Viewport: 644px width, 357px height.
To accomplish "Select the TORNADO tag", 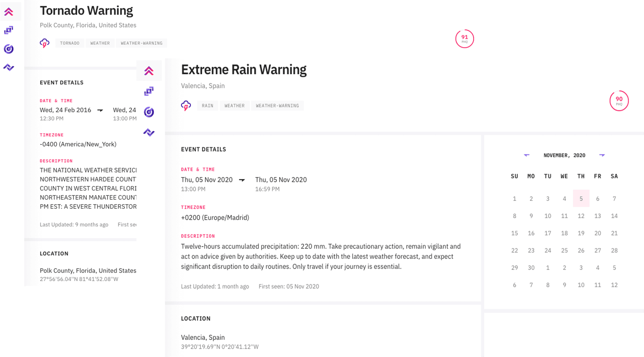I will [x=70, y=43].
